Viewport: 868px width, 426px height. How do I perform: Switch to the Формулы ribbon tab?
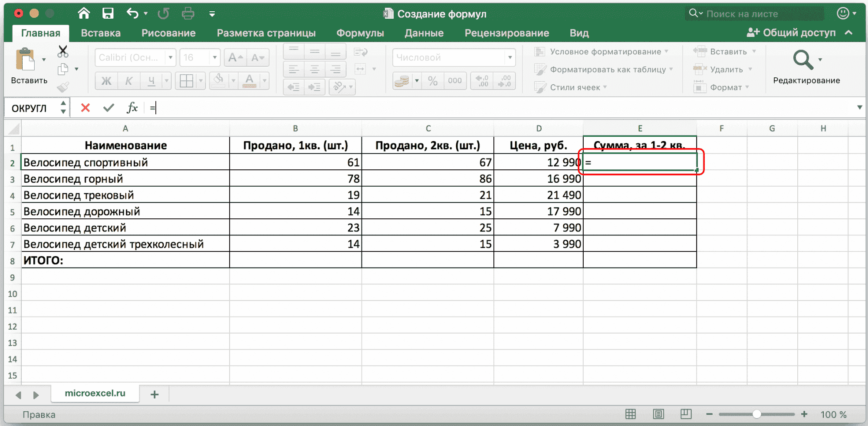click(360, 33)
